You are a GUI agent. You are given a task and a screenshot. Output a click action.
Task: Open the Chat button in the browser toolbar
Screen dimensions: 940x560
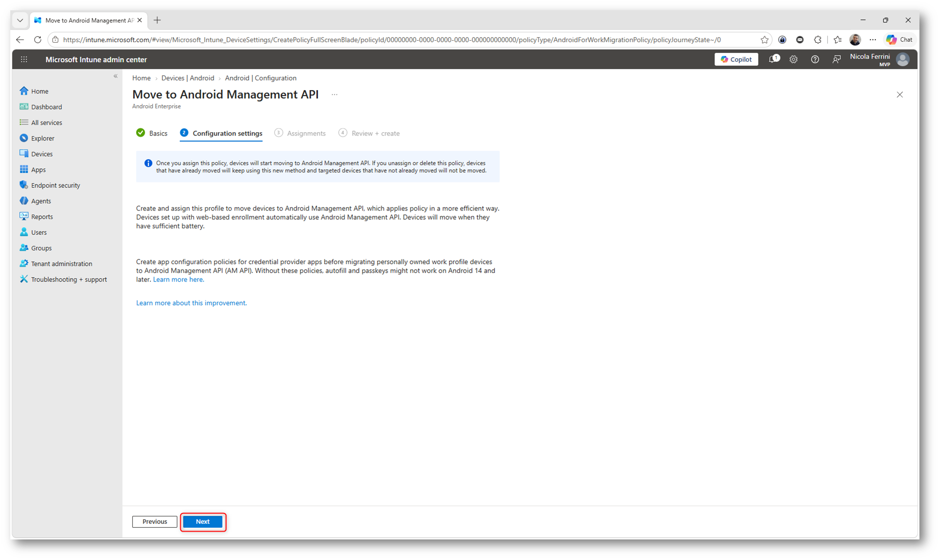point(900,40)
